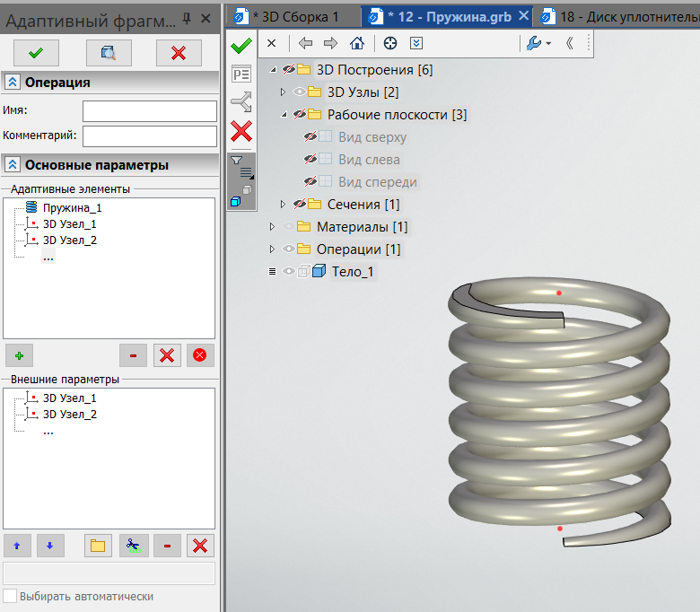Expand the Операции [1] node

[272, 249]
